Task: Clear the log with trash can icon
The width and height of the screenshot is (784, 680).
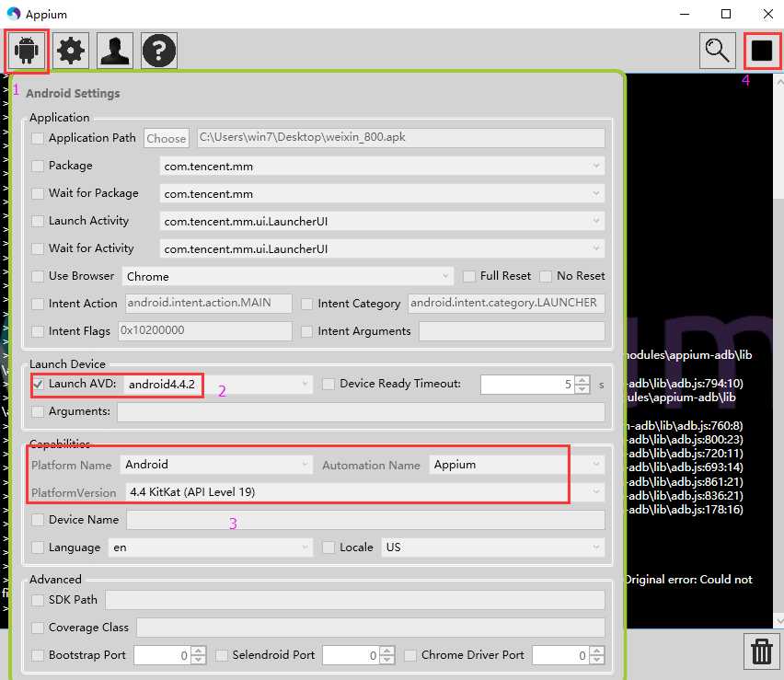Action: click(762, 651)
